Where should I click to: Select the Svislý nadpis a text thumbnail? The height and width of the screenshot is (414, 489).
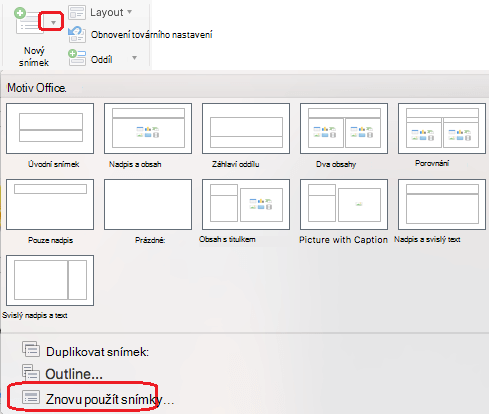click(x=50, y=280)
